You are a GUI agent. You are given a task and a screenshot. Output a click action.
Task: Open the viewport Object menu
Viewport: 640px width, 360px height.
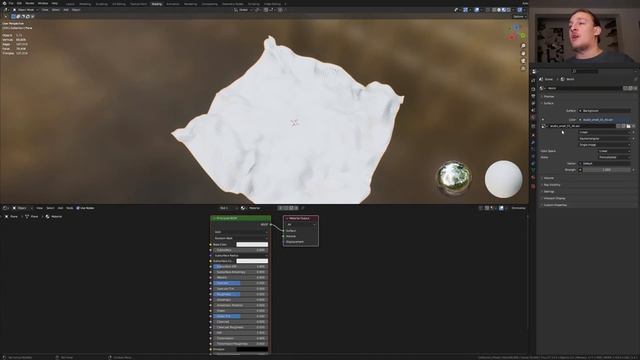pos(76,10)
